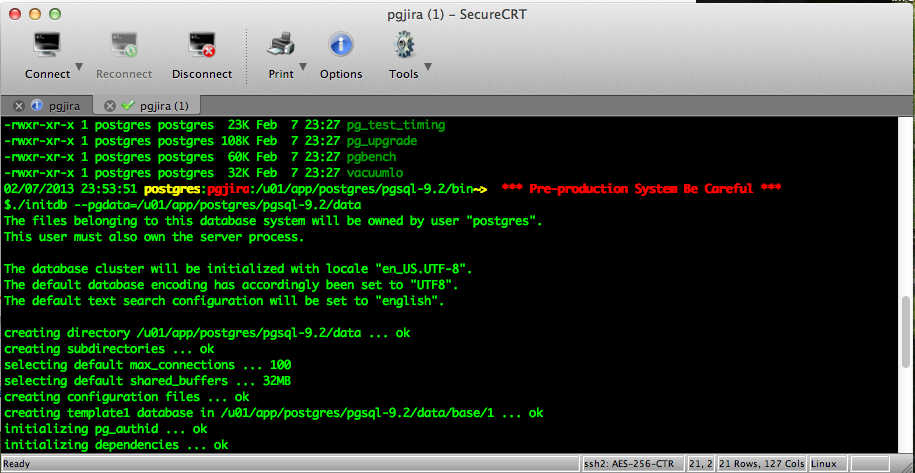915x473 pixels.
Task: Click the terminal vertical scrollbar thumb
Action: point(906,332)
